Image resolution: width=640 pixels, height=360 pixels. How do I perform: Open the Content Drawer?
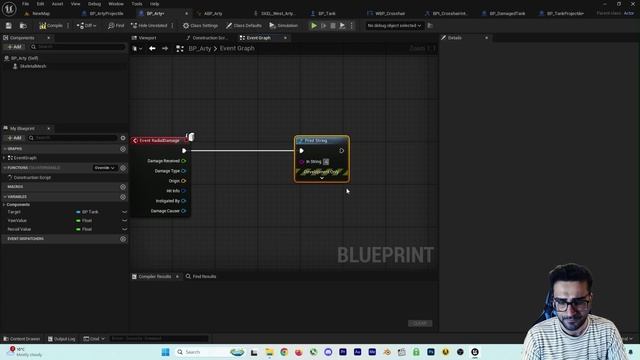22,339
